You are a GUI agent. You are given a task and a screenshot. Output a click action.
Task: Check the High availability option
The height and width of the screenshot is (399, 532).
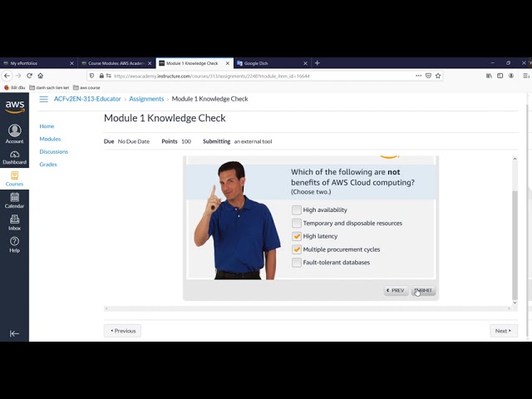(297, 210)
